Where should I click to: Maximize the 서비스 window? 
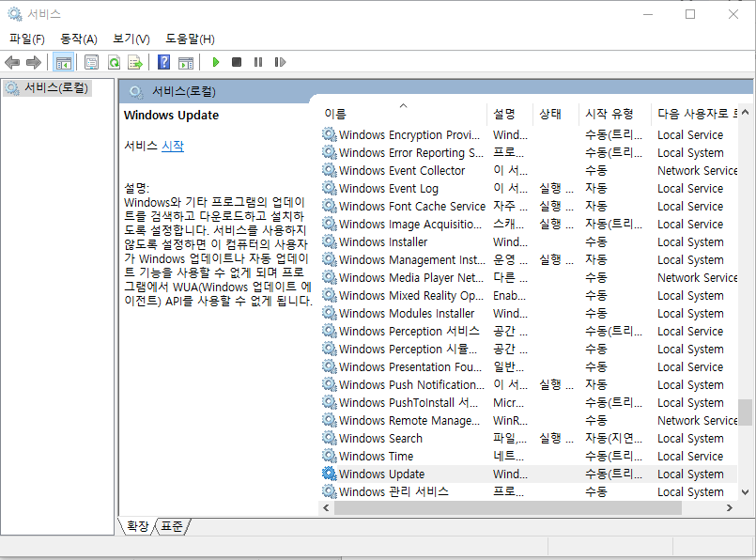pos(690,14)
